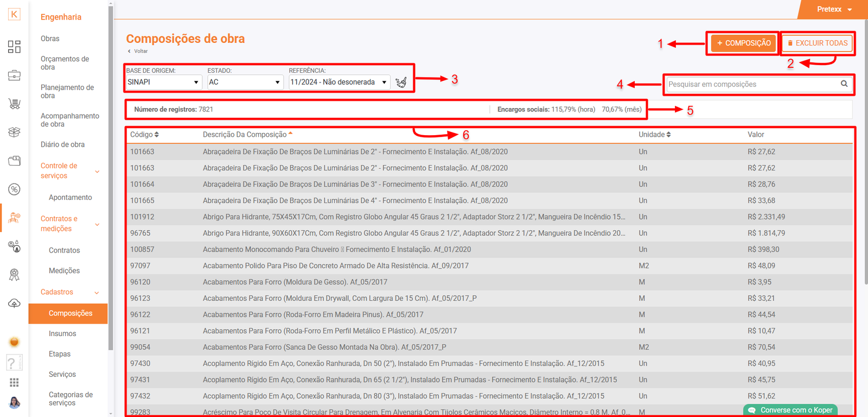Click the magnifier icon in the search box
This screenshot has height=417, width=868.
coord(844,84)
